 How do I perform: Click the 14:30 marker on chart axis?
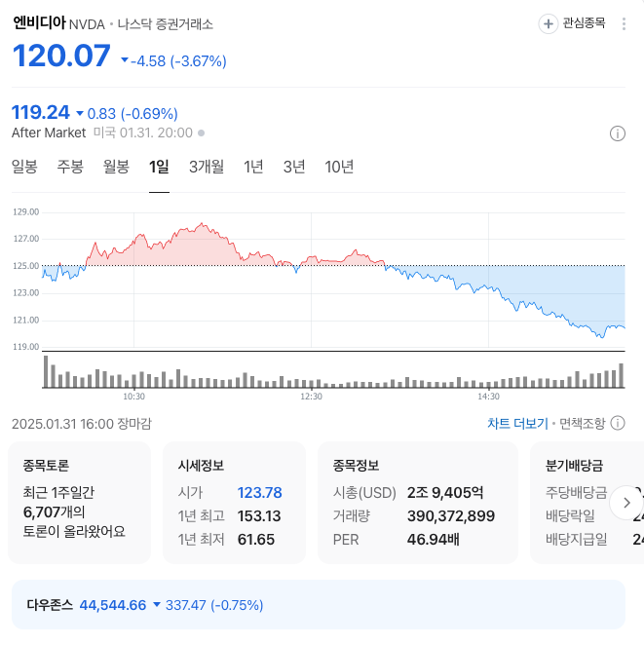[x=488, y=397]
